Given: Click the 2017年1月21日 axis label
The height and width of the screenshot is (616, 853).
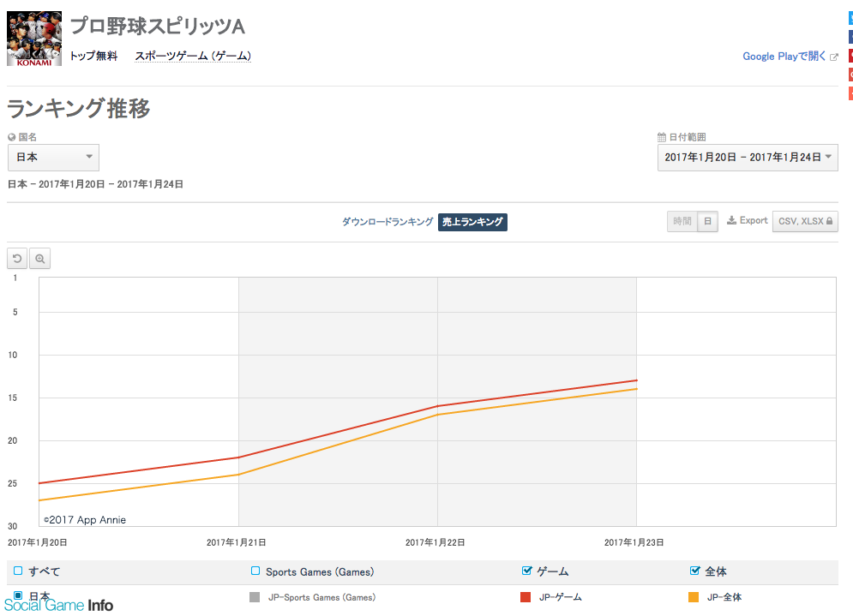Looking at the screenshot, I should coord(236,542).
